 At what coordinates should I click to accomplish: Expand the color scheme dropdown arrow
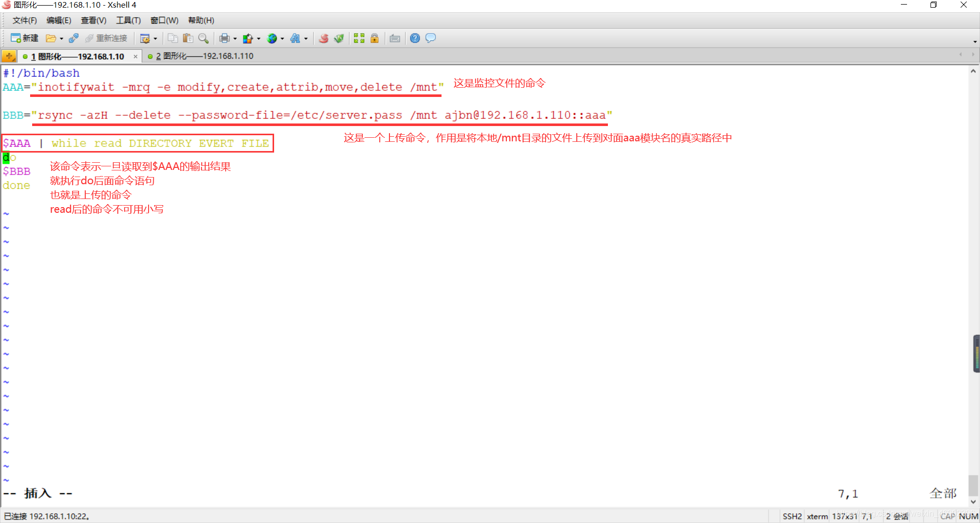259,39
